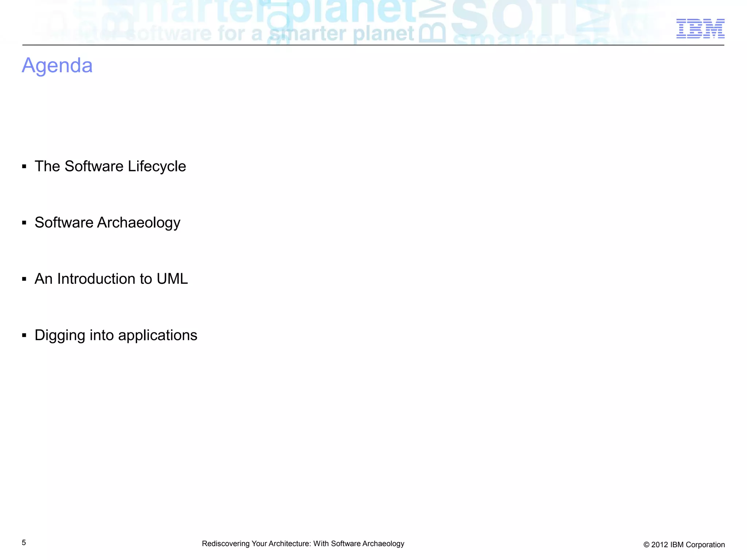Click 'Software Archaeology' bullet
The height and width of the screenshot is (560, 747).
(108, 223)
